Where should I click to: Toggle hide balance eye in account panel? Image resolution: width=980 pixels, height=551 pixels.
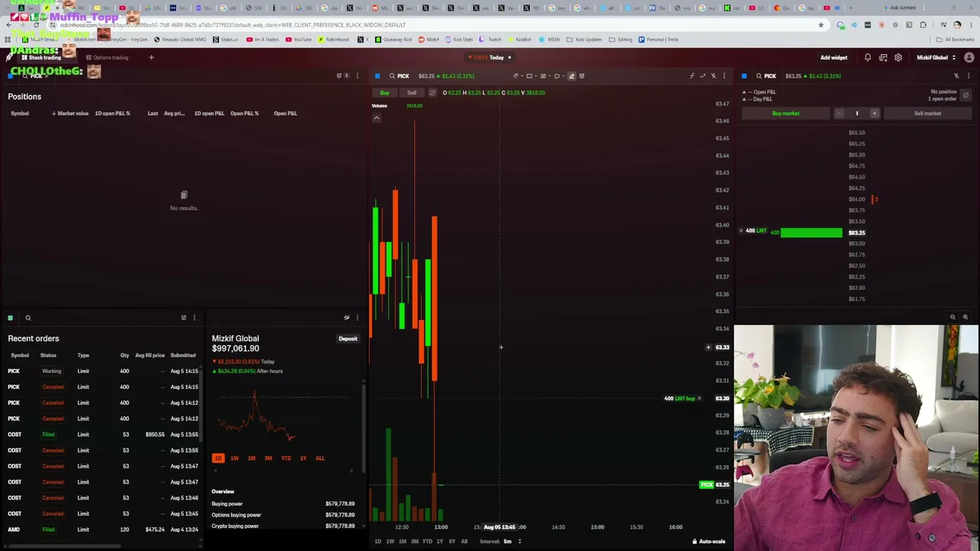tap(347, 318)
